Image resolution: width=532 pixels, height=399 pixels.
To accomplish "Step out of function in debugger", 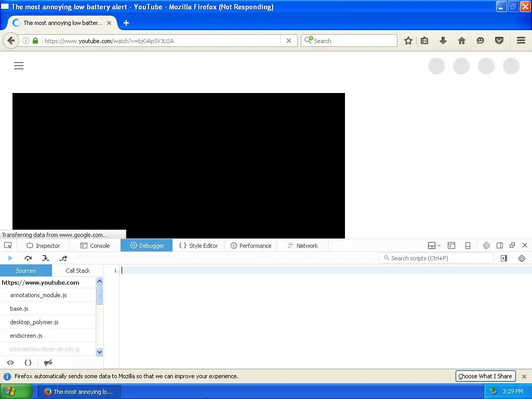I will (63, 258).
